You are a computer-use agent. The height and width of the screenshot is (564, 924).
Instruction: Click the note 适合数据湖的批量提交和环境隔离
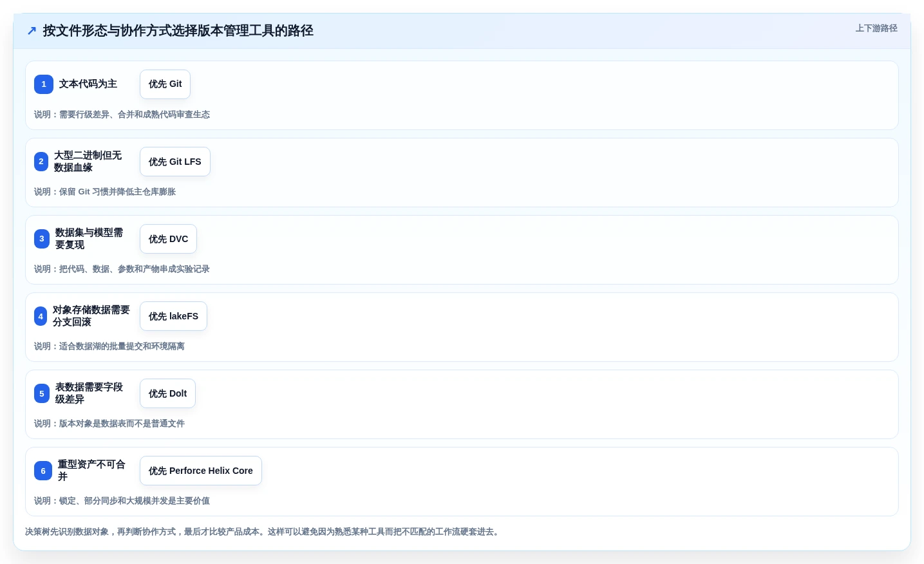pyautogui.click(x=109, y=346)
